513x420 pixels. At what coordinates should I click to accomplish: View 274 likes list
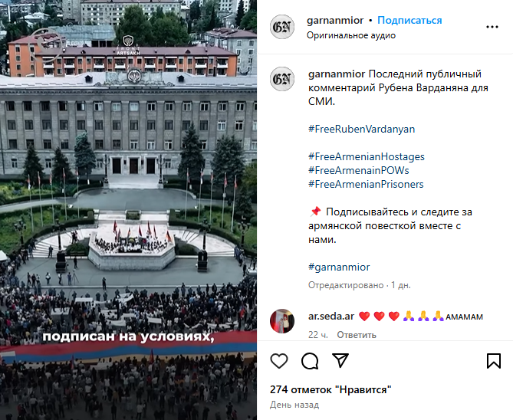(x=330, y=389)
